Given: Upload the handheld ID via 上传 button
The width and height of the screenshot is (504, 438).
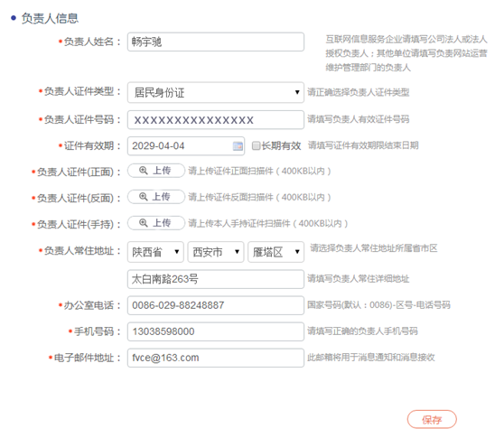Looking at the screenshot, I should pyautogui.click(x=156, y=223).
